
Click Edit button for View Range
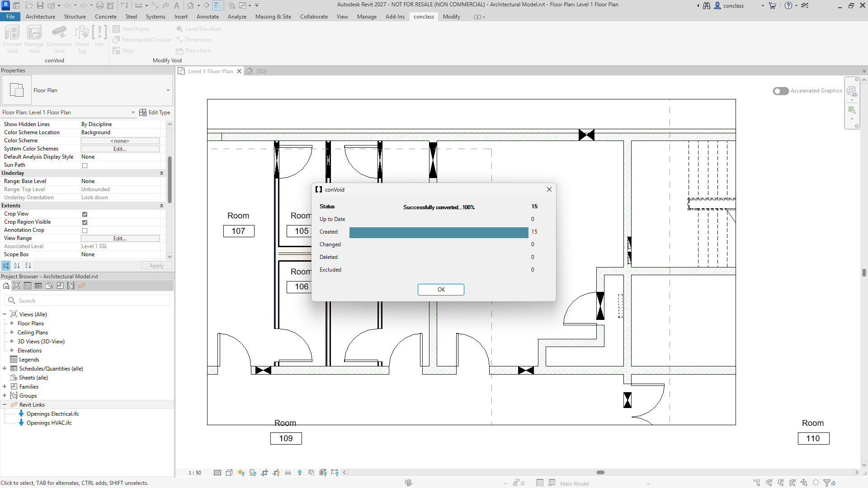click(120, 239)
